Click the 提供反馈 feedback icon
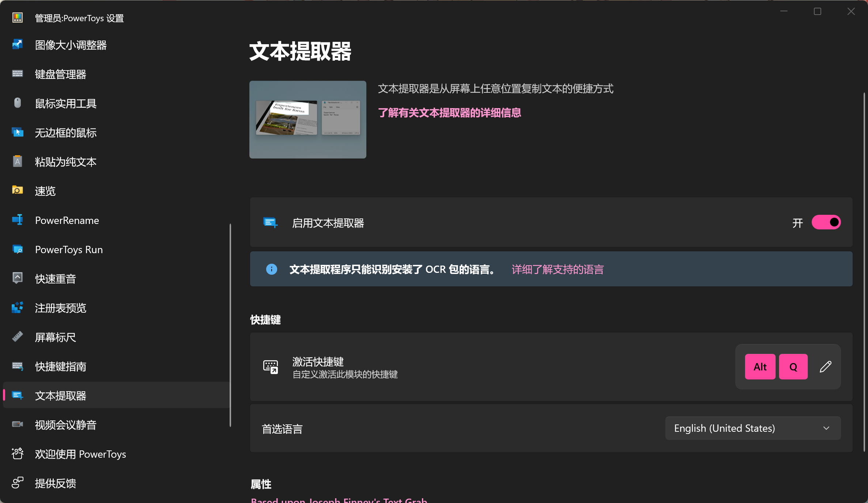The width and height of the screenshot is (868, 503). (x=18, y=483)
